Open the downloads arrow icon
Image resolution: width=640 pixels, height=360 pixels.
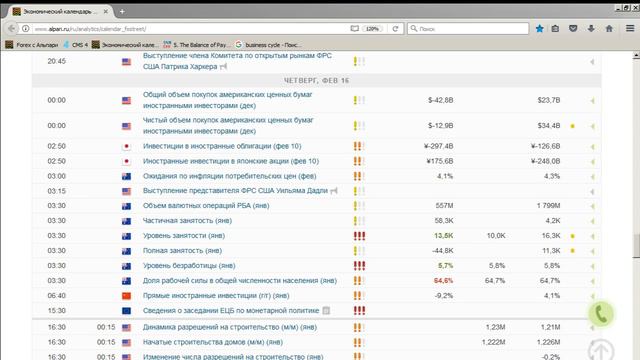pyautogui.click(x=591, y=29)
